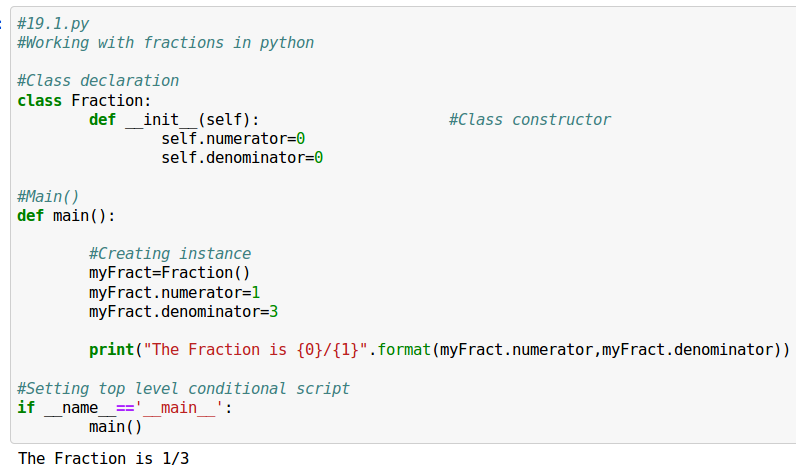Click the "if __name__=='__main__':" line
Screen dimensions: 796x475
[125, 408]
